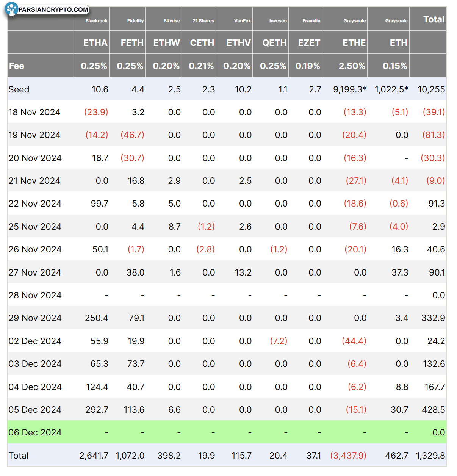The height and width of the screenshot is (476, 457).
Task: Select the ETHV ticker header
Action: (x=238, y=43)
